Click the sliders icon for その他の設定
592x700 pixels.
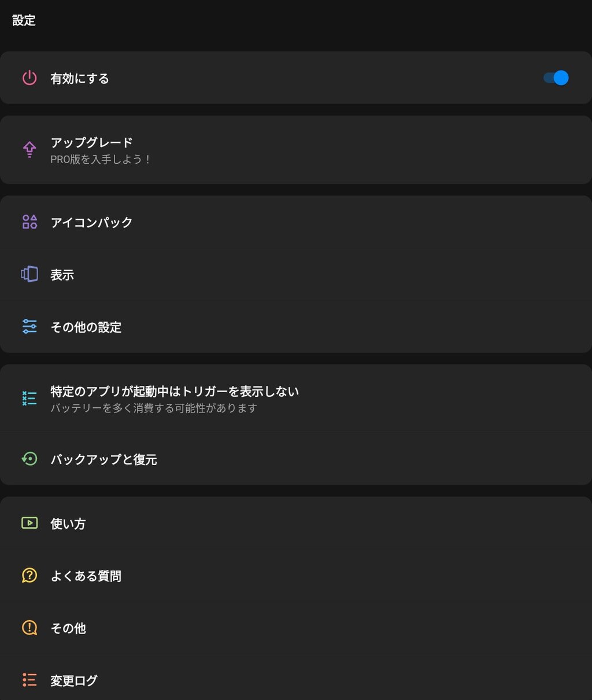pos(29,326)
